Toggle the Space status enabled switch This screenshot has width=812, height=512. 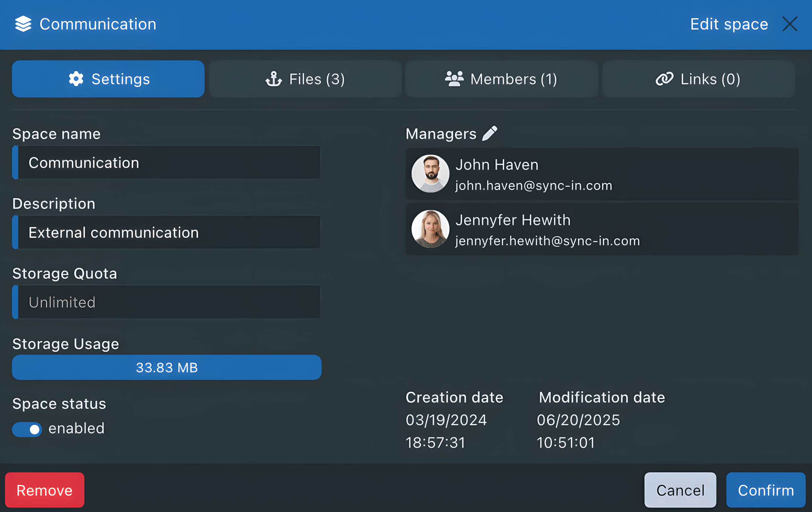point(27,429)
